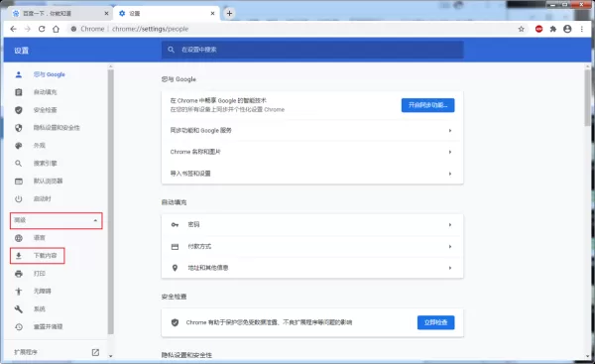The height and width of the screenshot is (364, 595).
Task: Open 系统 wrench icon in sidebar
Action: (19, 309)
